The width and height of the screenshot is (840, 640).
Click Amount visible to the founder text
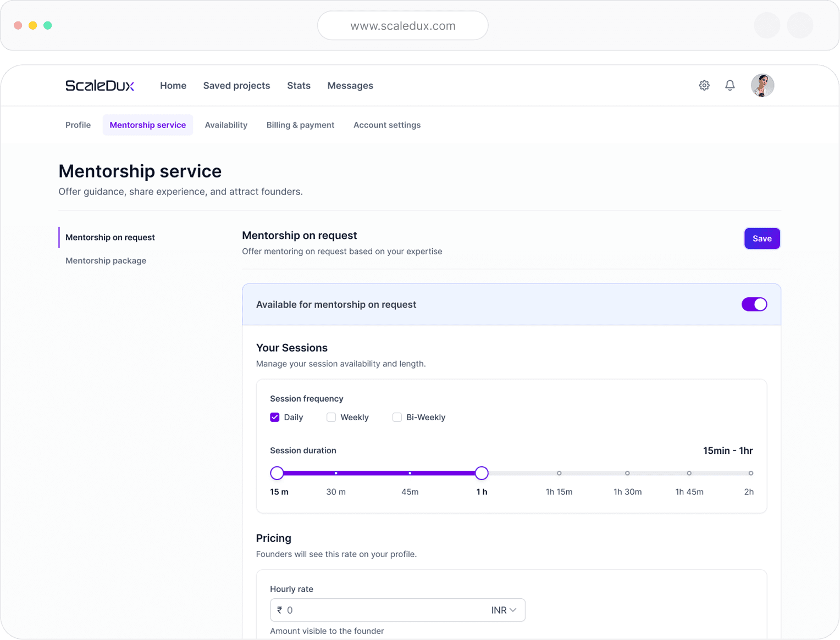(327, 631)
